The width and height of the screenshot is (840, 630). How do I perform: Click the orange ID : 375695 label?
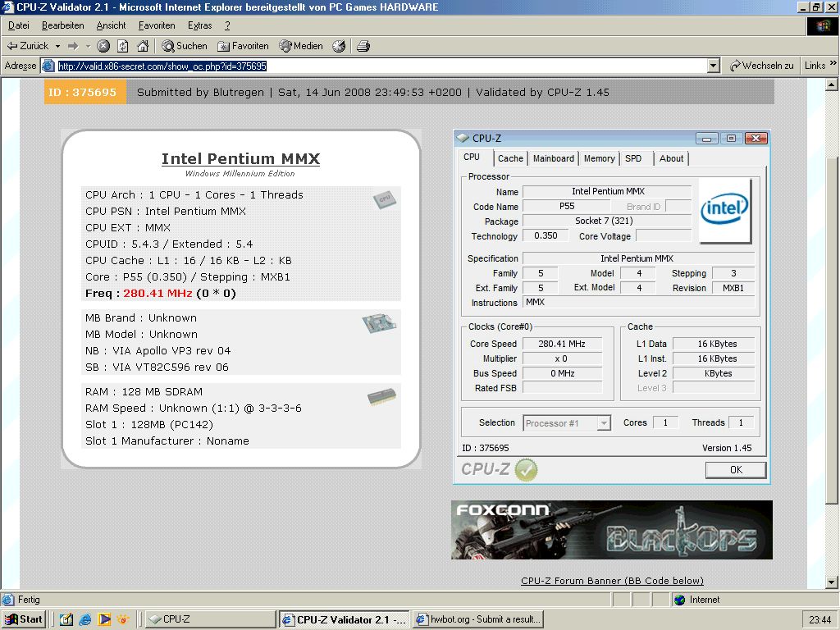[x=85, y=92]
